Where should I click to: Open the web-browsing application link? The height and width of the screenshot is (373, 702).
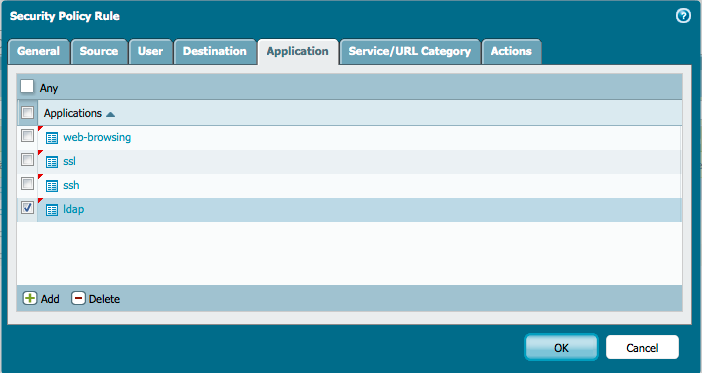coord(97,137)
